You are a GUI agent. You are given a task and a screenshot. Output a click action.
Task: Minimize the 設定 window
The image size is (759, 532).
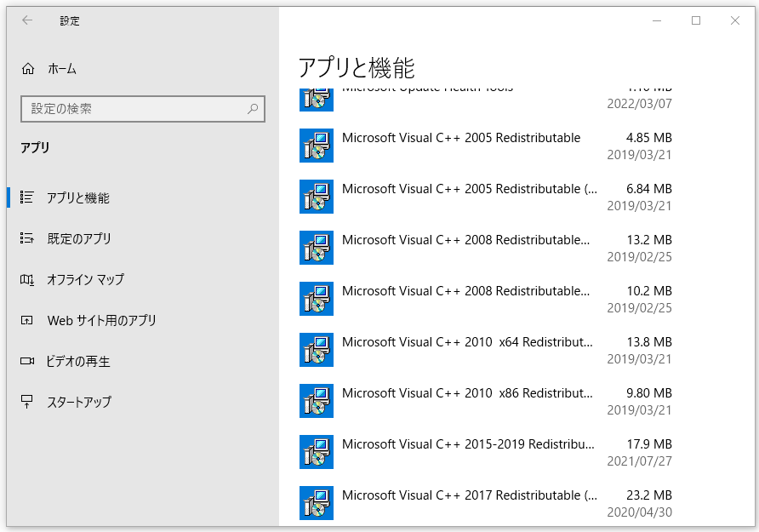click(657, 20)
